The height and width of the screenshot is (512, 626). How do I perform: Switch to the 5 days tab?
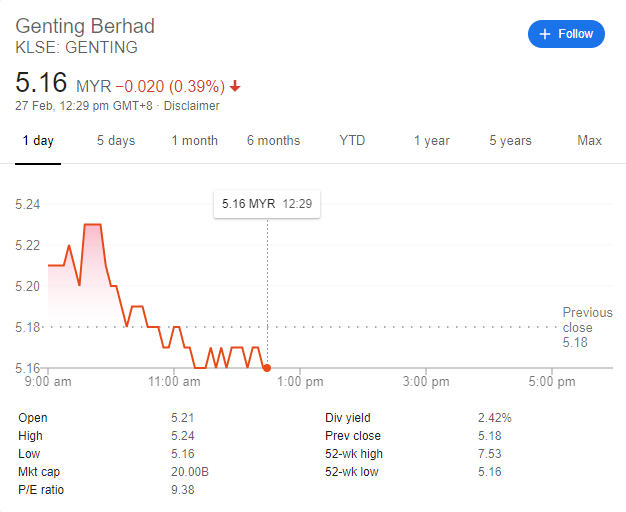[116, 141]
